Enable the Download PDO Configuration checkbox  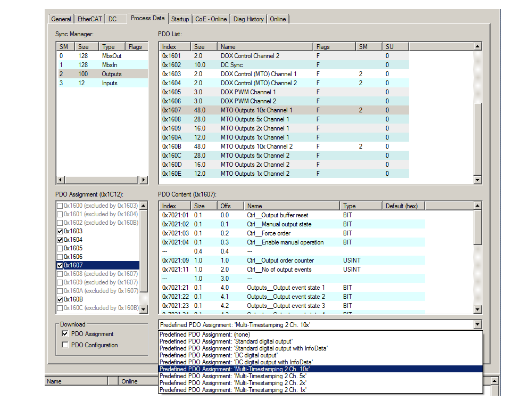[x=65, y=345]
